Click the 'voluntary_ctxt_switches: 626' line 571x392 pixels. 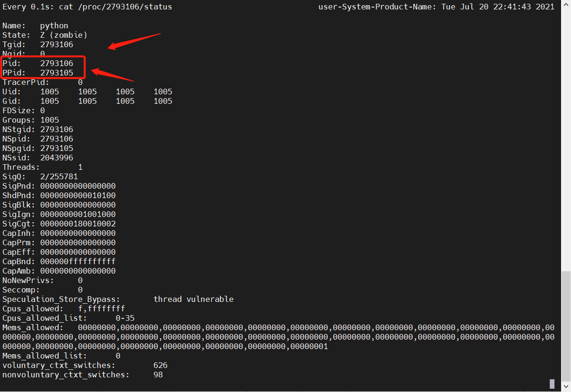[85, 365]
